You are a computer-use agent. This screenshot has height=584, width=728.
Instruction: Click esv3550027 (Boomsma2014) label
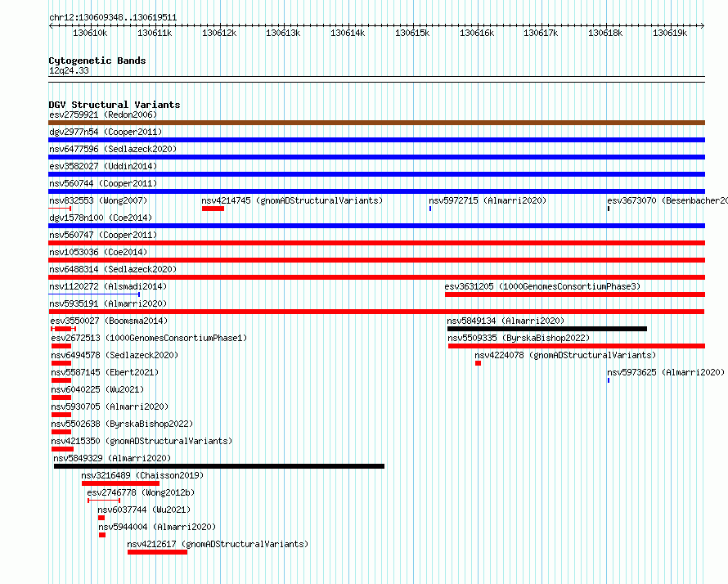(x=109, y=321)
